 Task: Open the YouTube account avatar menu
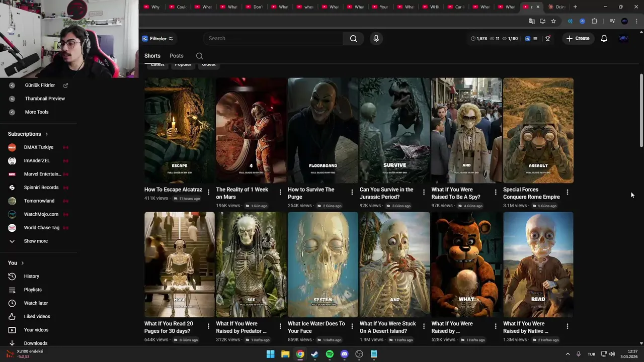(623, 38)
